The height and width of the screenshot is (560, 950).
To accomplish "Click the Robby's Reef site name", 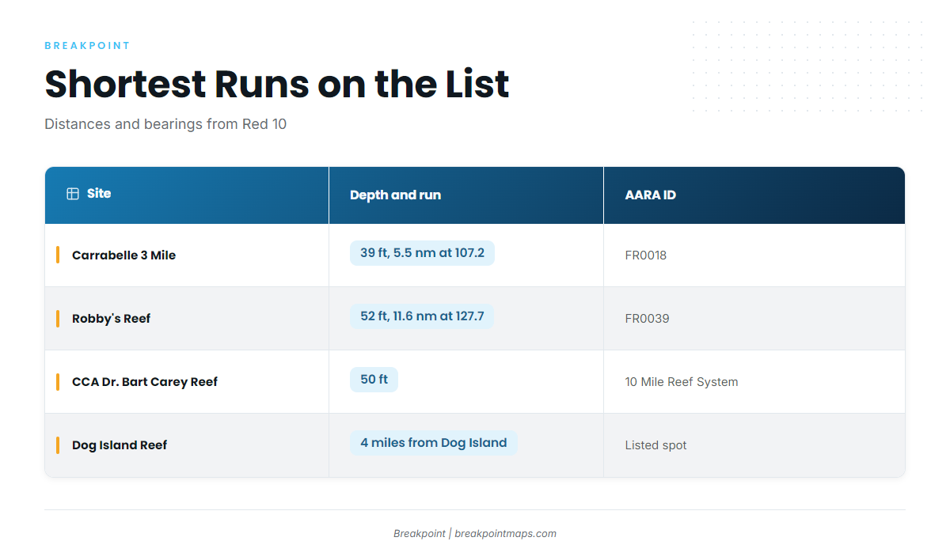I will tap(111, 319).
